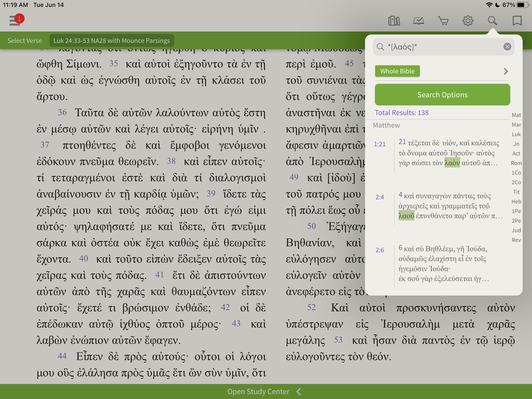This screenshot has height=399, width=532.
Task: Jump to 1Pe in book index
Action: [x=516, y=211]
